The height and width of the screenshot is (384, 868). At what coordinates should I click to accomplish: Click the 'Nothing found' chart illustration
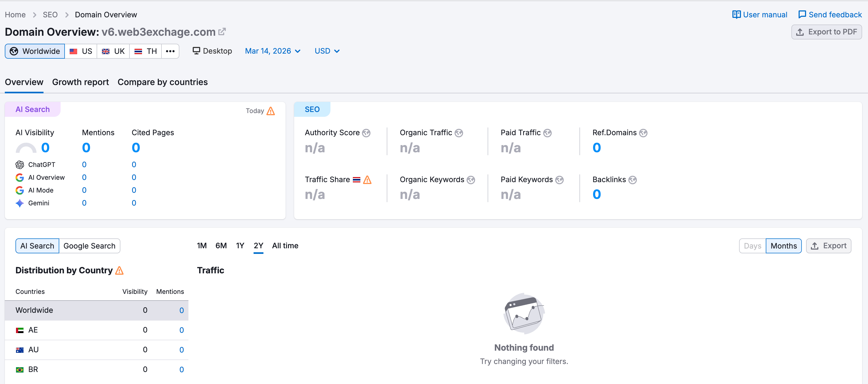[x=524, y=313]
